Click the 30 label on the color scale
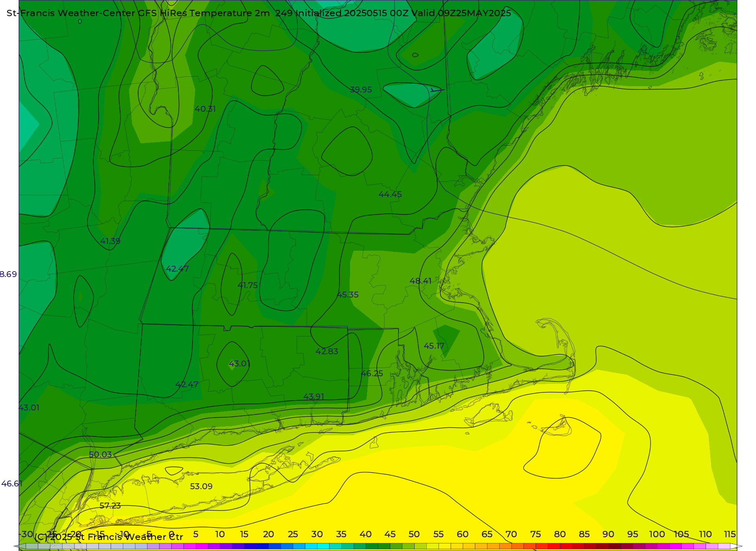Screen dimensions: 756x551 (317, 534)
